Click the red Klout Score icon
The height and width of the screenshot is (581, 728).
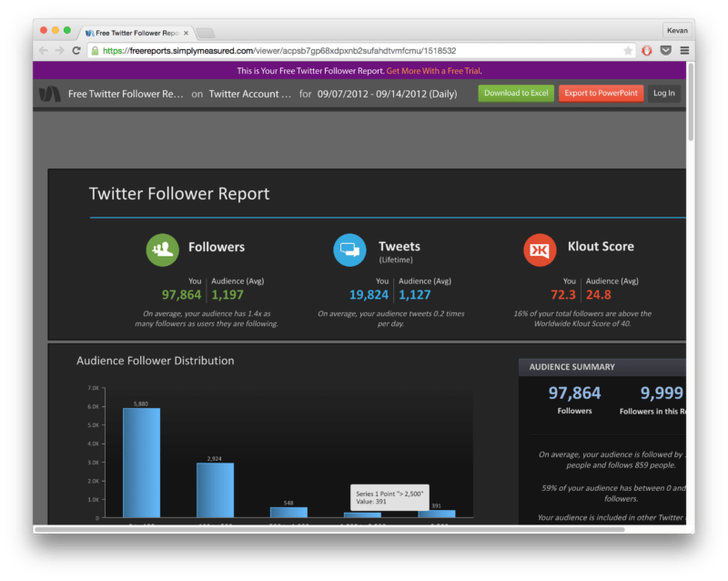coord(540,250)
